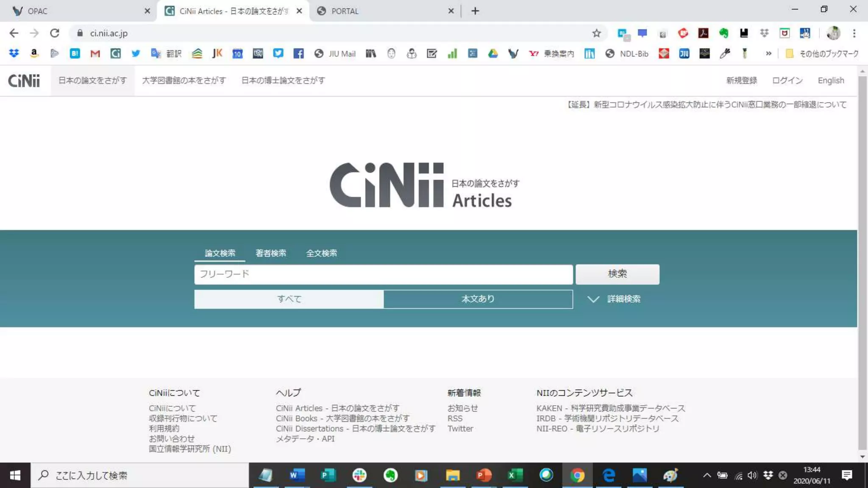Click the Evernote extension icon
The width and height of the screenshot is (868, 488).
click(x=723, y=33)
